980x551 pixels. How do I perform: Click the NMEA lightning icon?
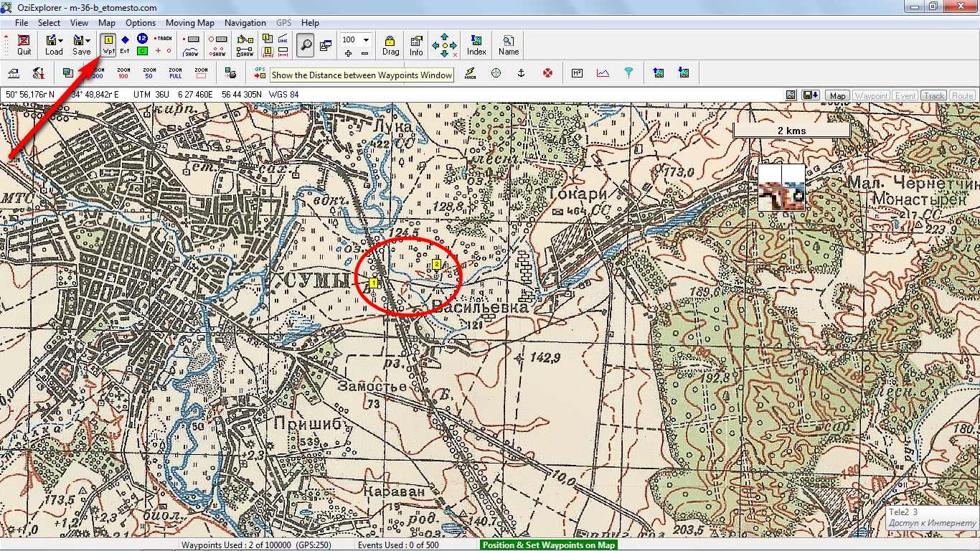pyautogui.click(x=470, y=72)
